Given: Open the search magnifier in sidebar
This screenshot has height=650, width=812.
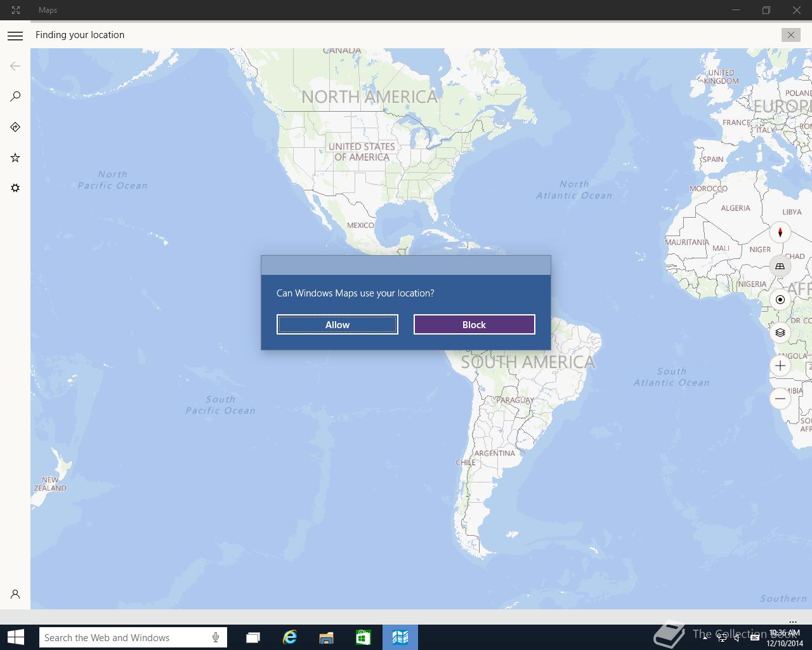Looking at the screenshot, I should (x=15, y=96).
